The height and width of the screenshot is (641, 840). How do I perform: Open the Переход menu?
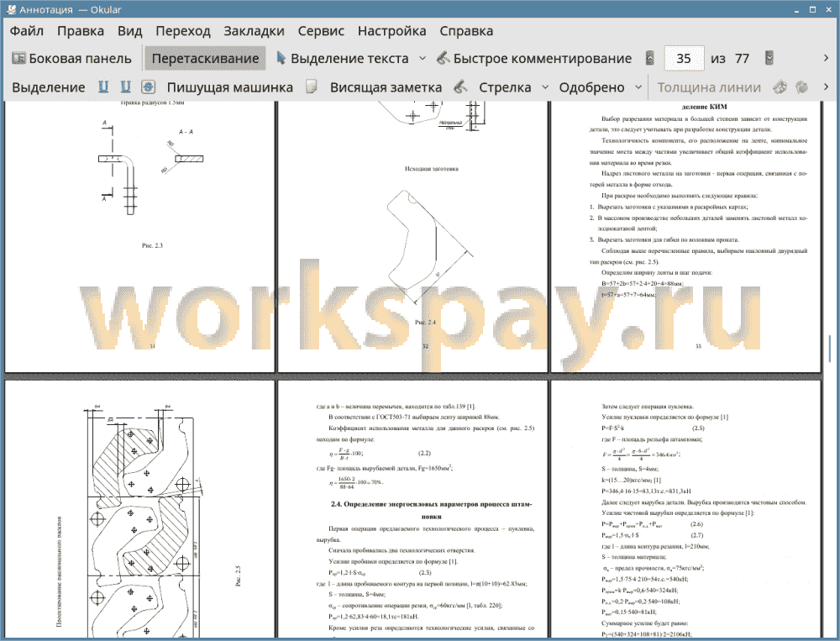pos(183,31)
